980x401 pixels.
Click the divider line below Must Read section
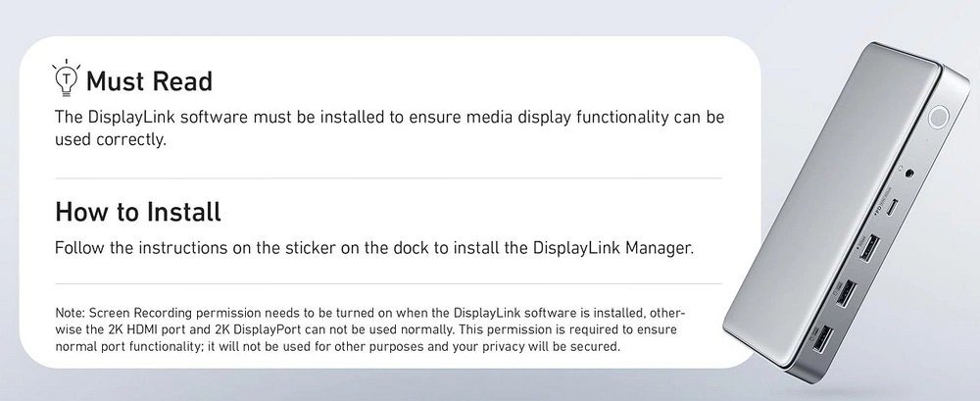(388, 177)
